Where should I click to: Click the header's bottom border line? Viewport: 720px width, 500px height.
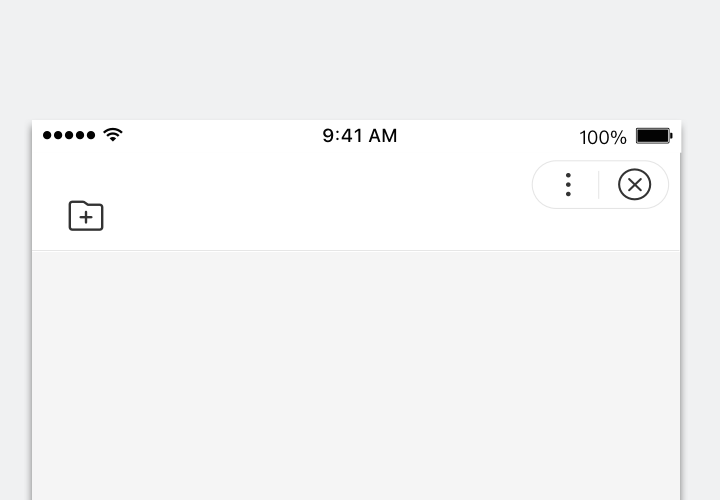pyautogui.click(x=356, y=250)
